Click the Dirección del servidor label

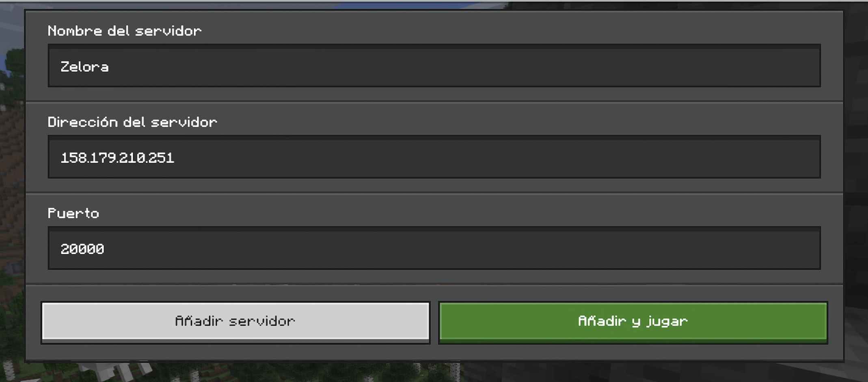tap(132, 122)
